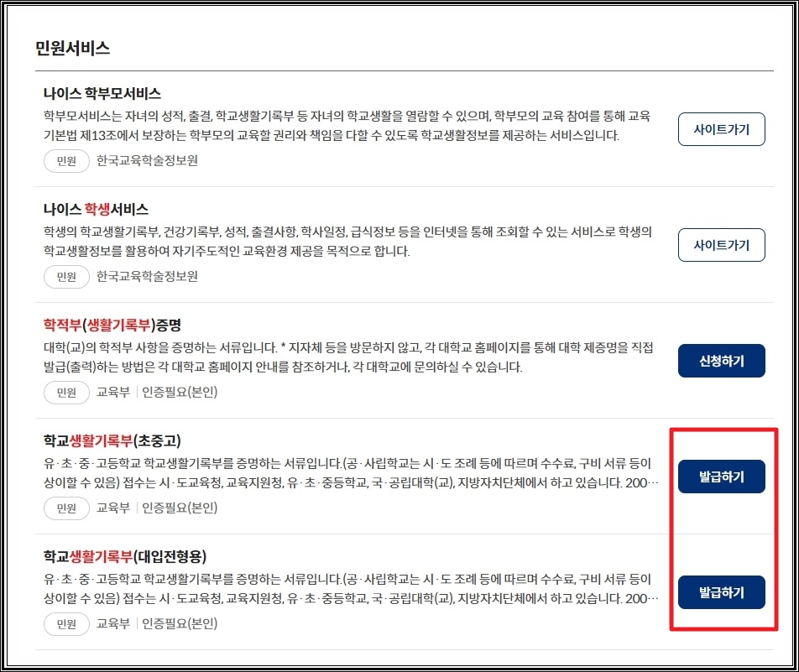
Task: Click 신청하기 for 학적부(생활기록부)증명
Action: [x=721, y=361]
